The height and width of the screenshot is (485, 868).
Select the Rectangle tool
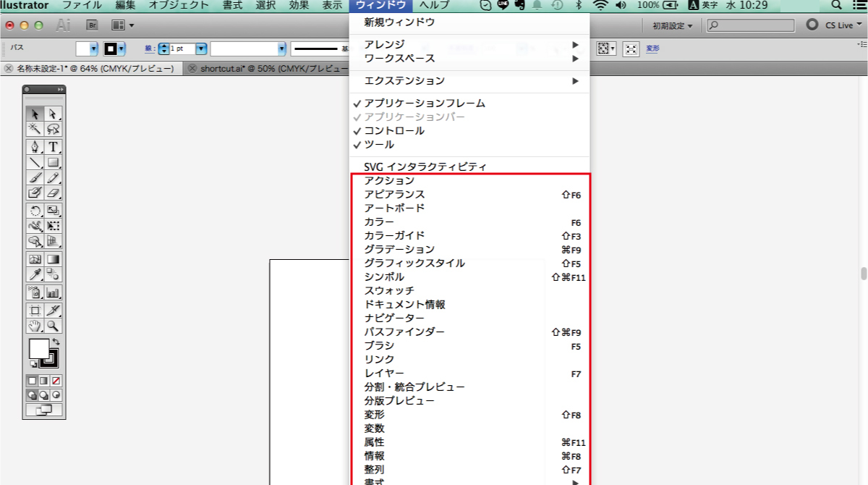coord(54,162)
